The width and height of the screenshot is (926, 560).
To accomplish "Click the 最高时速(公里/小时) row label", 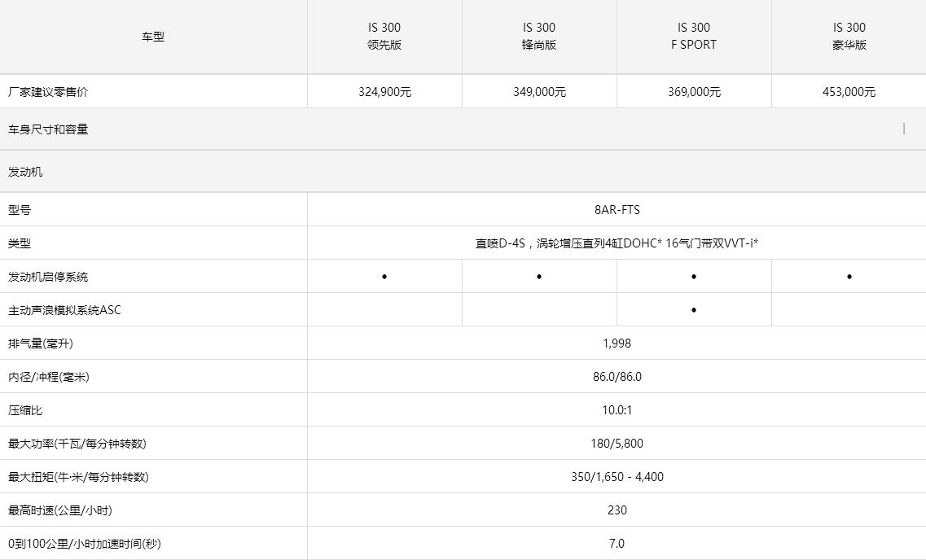I will tap(60, 510).
